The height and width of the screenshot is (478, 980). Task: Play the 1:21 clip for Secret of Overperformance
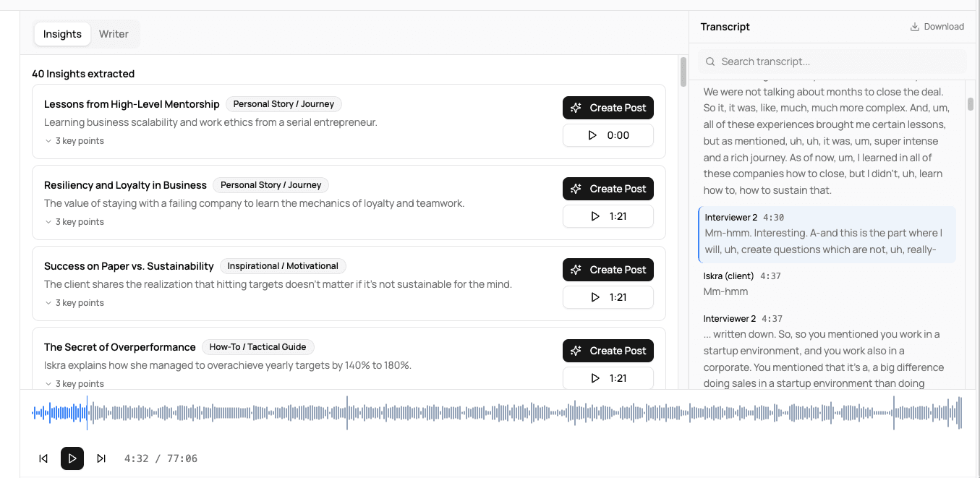tap(608, 378)
